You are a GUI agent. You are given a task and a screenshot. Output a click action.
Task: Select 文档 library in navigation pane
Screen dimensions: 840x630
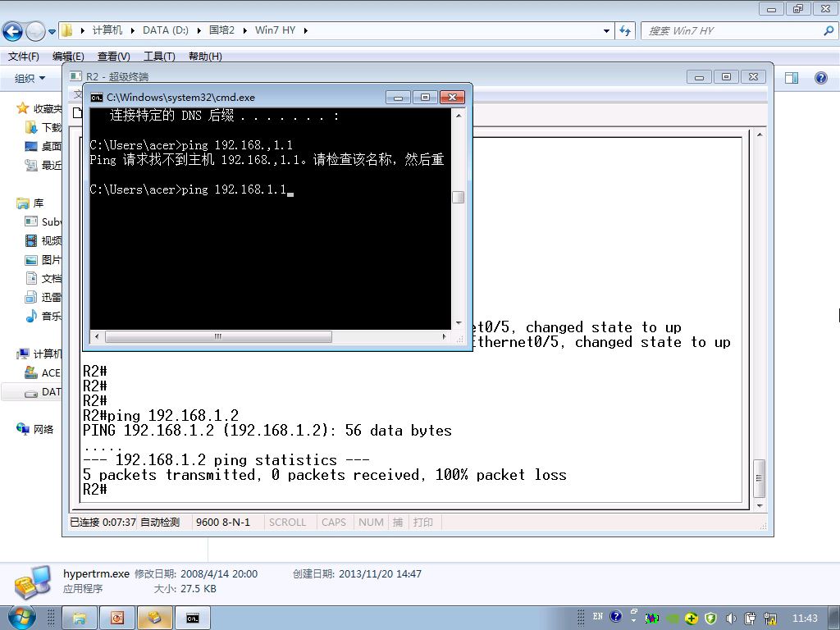[44, 279]
